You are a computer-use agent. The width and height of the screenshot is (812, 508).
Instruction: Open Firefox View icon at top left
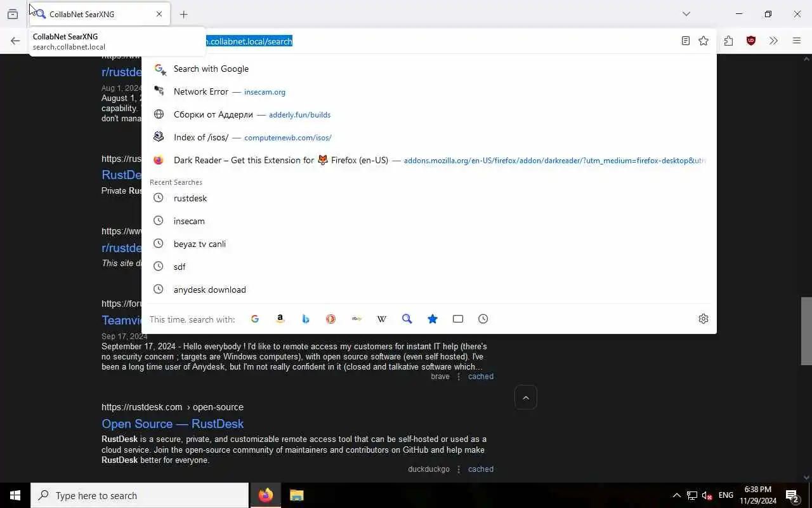click(13, 14)
